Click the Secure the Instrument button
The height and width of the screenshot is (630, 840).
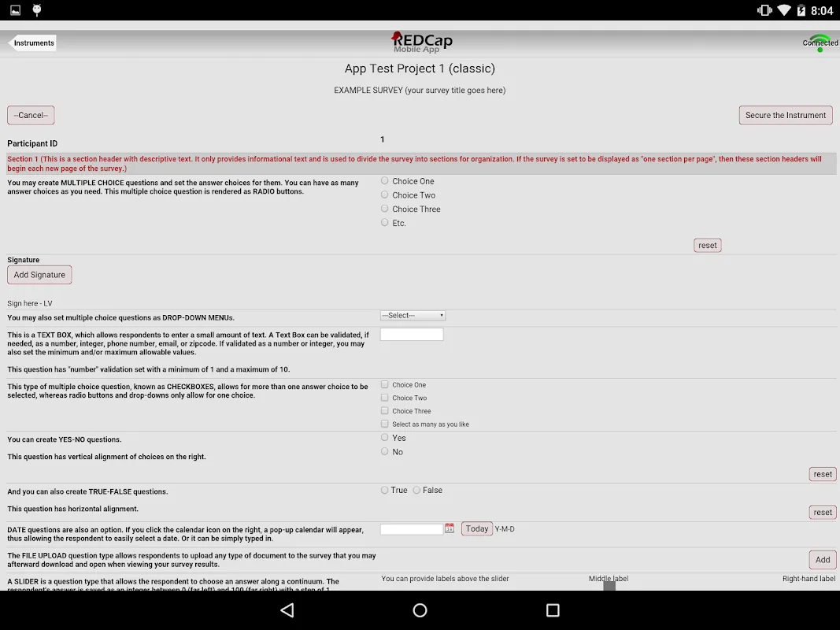[x=785, y=115]
